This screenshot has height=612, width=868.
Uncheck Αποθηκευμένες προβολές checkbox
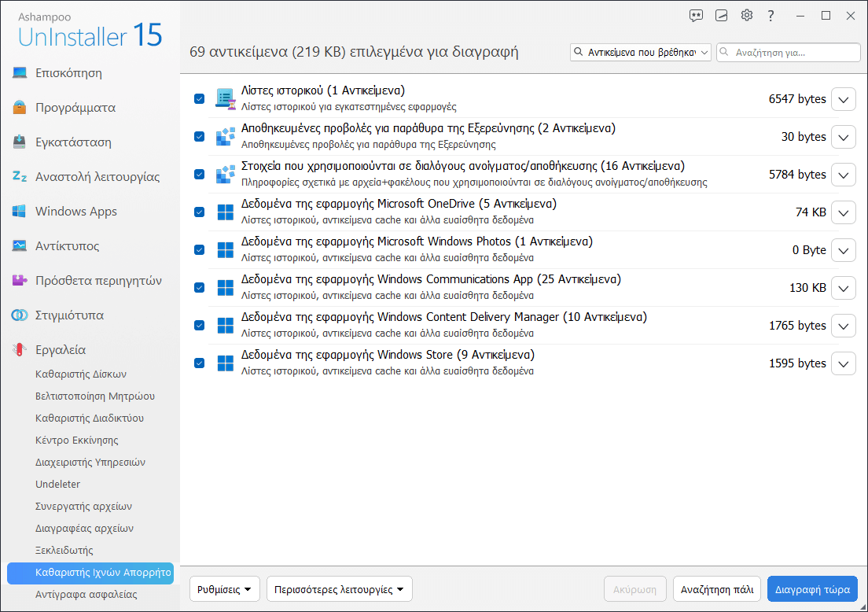(x=199, y=136)
